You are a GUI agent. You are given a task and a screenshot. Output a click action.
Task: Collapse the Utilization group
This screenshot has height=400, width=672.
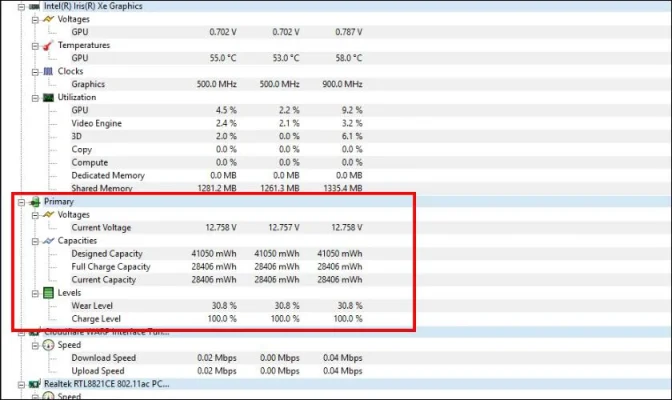(x=34, y=97)
